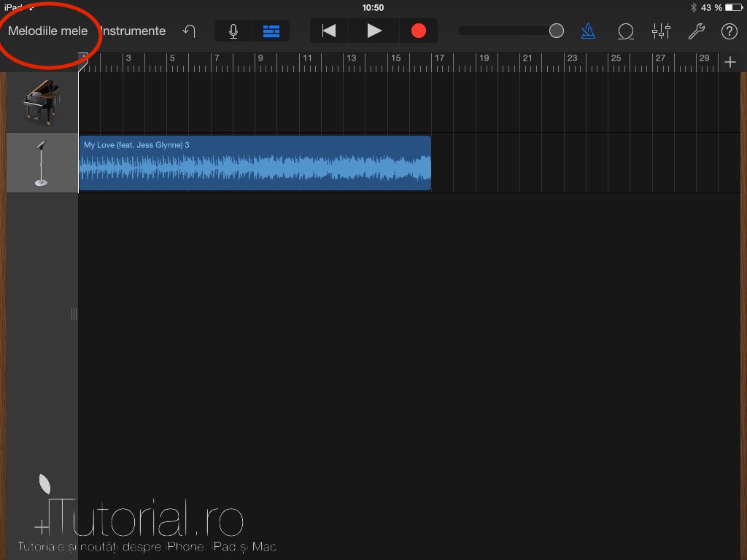This screenshot has height=560, width=747.
Task: Add song section with plus button
Action: pyautogui.click(x=729, y=62)
